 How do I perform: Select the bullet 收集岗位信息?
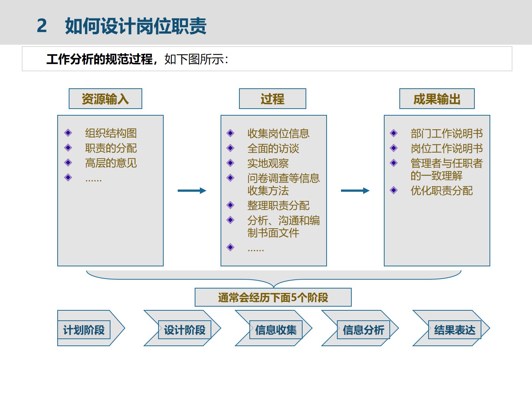tap(279, 133)
